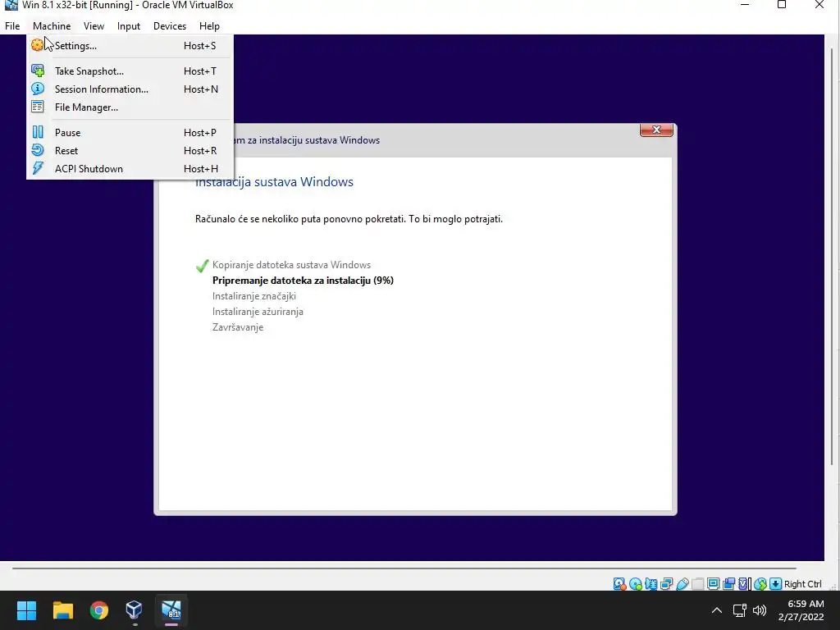Viewport: 840px width, 630px height.
Task: Click 'Instaliranje ažuriranja' step text
Action: (258, 311)
